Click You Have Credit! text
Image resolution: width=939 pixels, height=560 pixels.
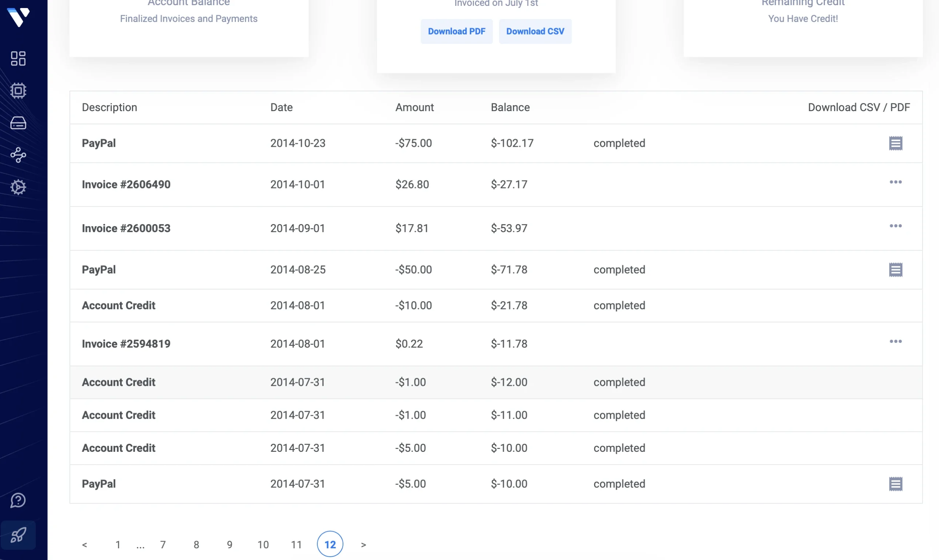[803, 18]
